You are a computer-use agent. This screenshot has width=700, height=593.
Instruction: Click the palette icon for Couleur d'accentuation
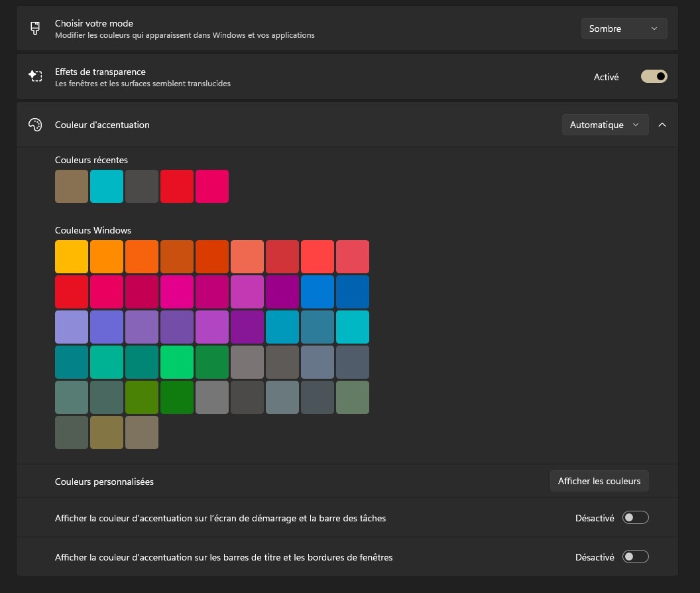click(35, 125)
